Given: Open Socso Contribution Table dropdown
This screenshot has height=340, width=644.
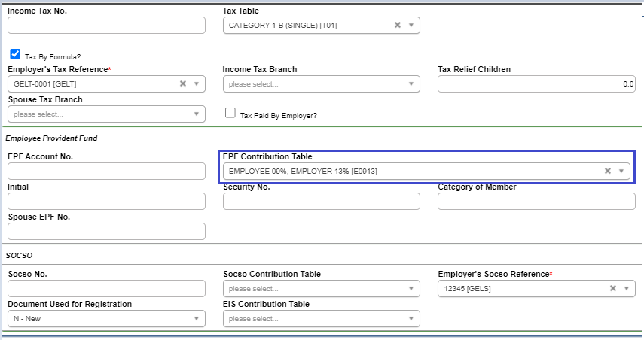Looking at the screenshot, I should click(411, 288).
